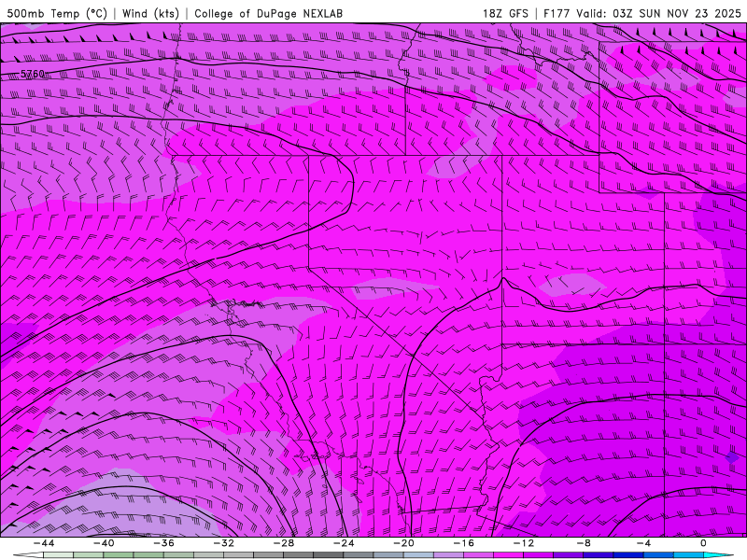The width and height of the screenshot is (747, 560).
Task: Select the "18Z GFS" model run label
Action: point(505,13)
